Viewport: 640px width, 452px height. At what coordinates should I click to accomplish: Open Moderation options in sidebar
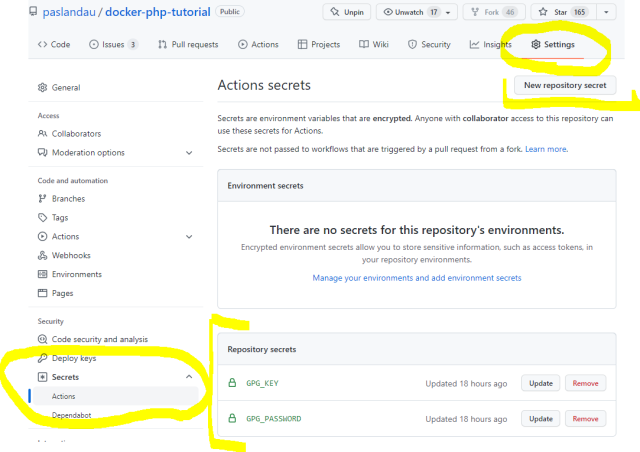coord(88,152)
